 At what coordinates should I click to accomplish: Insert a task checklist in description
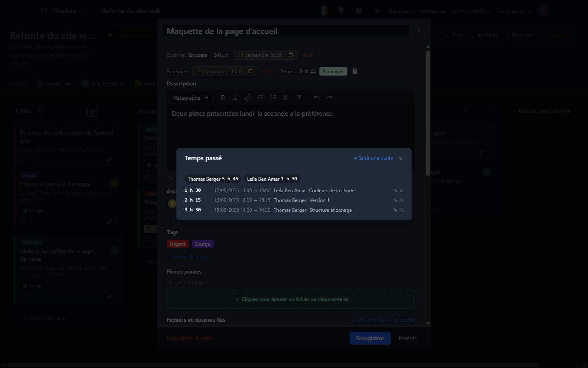[286, 97]
